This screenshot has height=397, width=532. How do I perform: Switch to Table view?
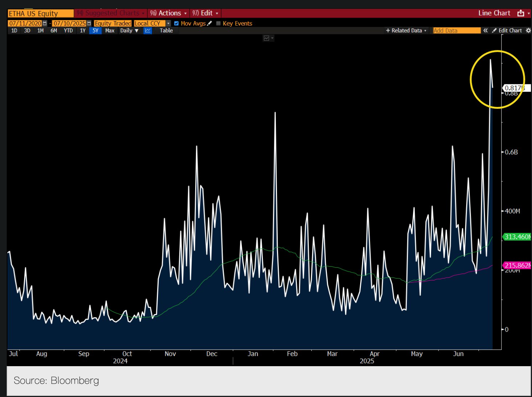click(166, 30)
